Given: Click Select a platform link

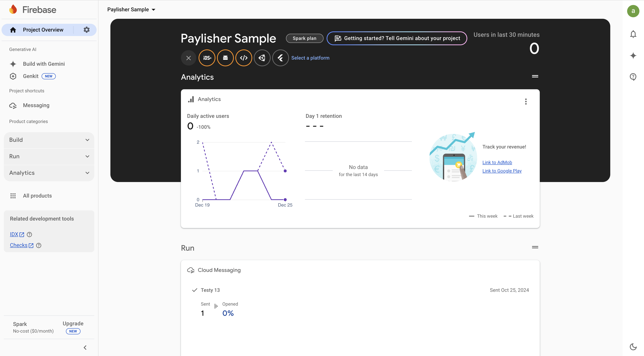Looking at the screenshot, I should pyautogui.click(x=310, y=58).
